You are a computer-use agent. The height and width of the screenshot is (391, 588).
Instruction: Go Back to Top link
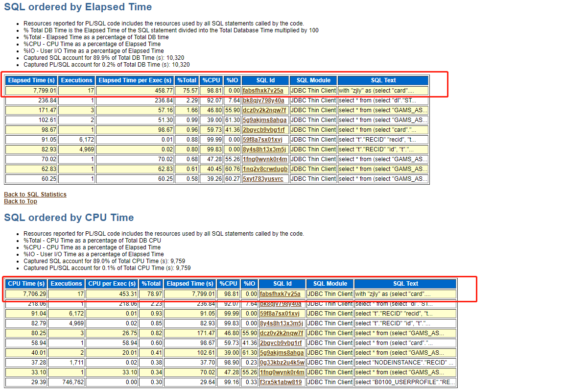tap(21, 201)
